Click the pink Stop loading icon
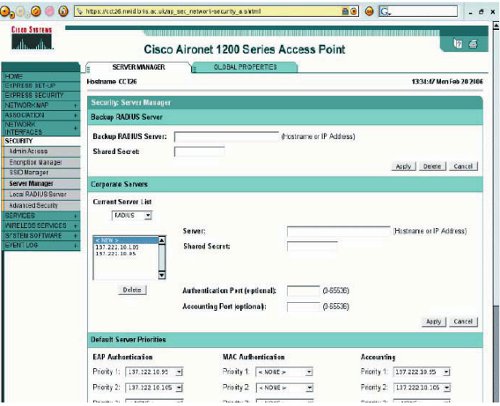The image size is (500, 406). (x=49, y=11)
